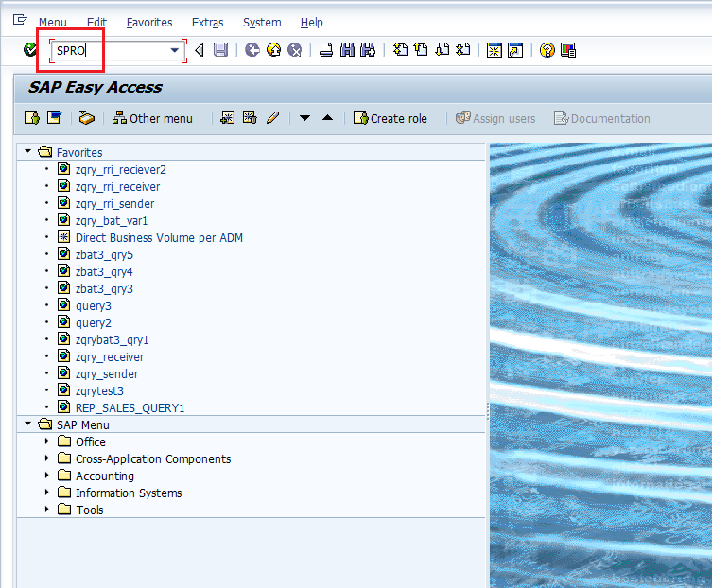Select query3 favorite
712x588 pixels.
tap(93, 306)
